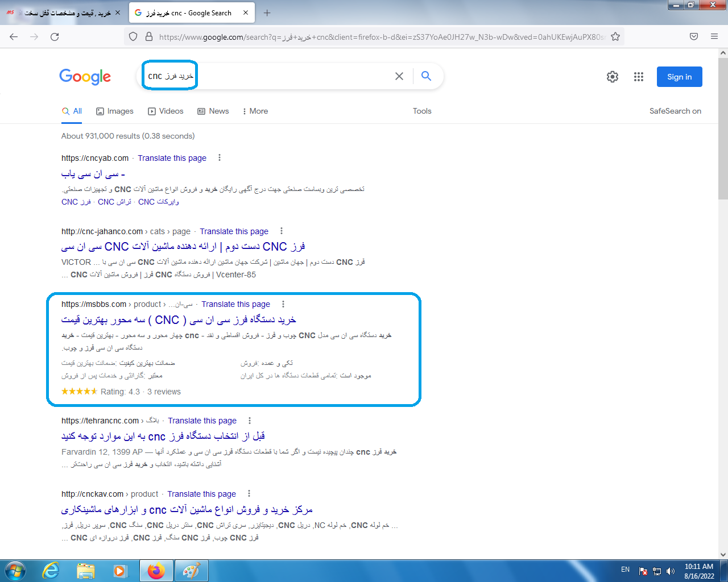Translate the cnckav.com result page
Viewport: 728px width, 582px height.
point(201,494)
